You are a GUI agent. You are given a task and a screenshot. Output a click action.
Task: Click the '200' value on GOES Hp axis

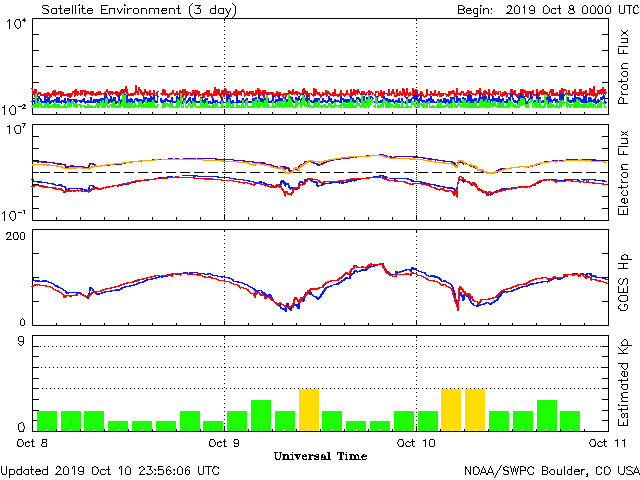point(15,236)
